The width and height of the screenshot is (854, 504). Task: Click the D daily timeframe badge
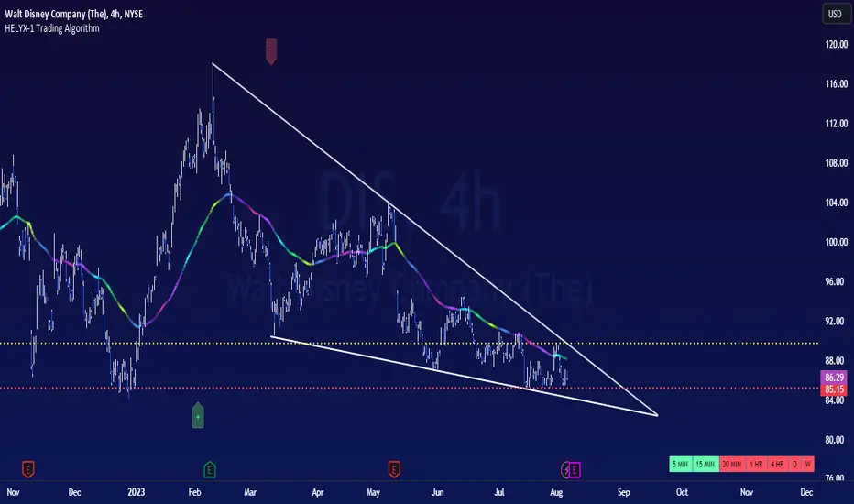794,465
